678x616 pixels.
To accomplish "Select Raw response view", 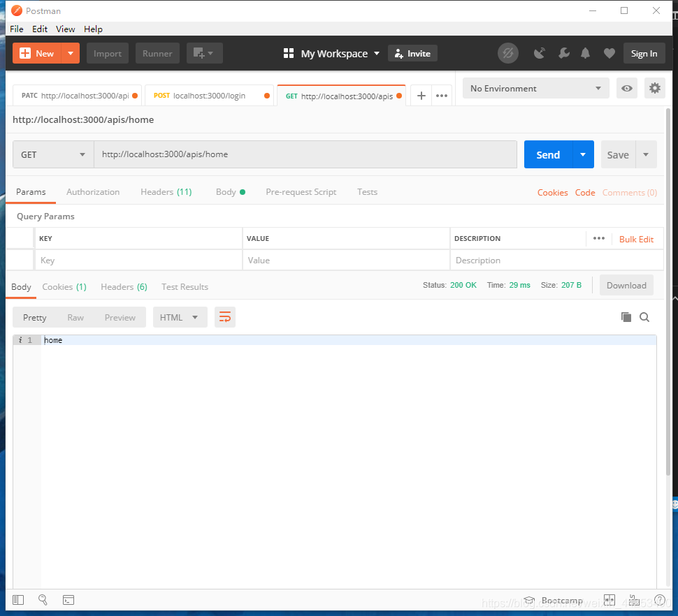I will [75, 318].
